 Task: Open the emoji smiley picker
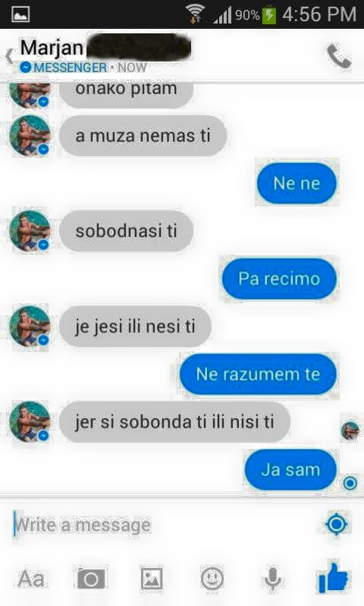tap(212, 579)
